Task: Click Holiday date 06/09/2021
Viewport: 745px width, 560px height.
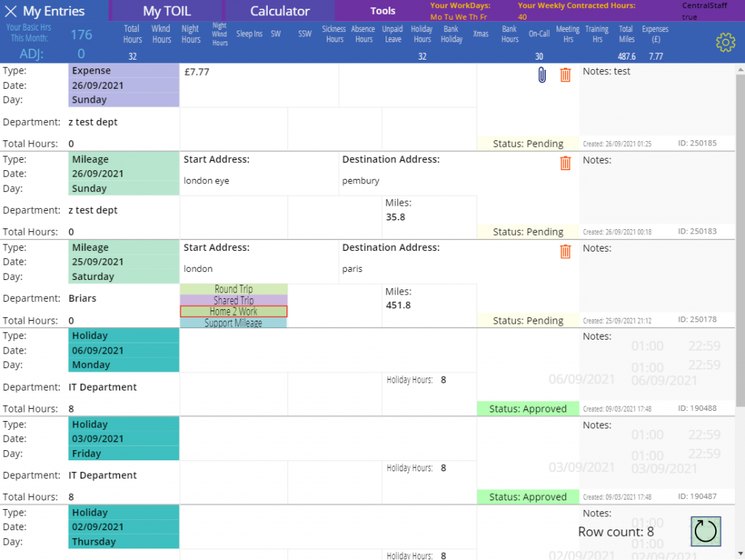Action: click(97, 351)
